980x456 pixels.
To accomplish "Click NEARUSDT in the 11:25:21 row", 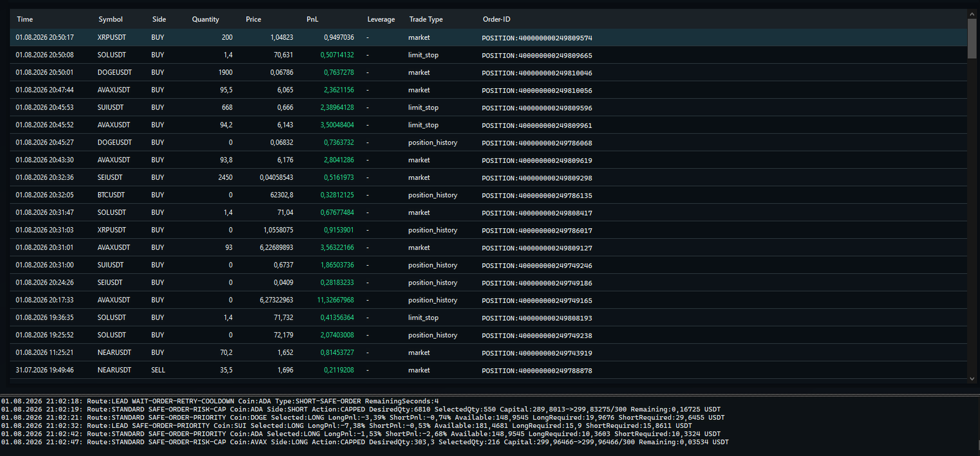I will coord(115,353).
